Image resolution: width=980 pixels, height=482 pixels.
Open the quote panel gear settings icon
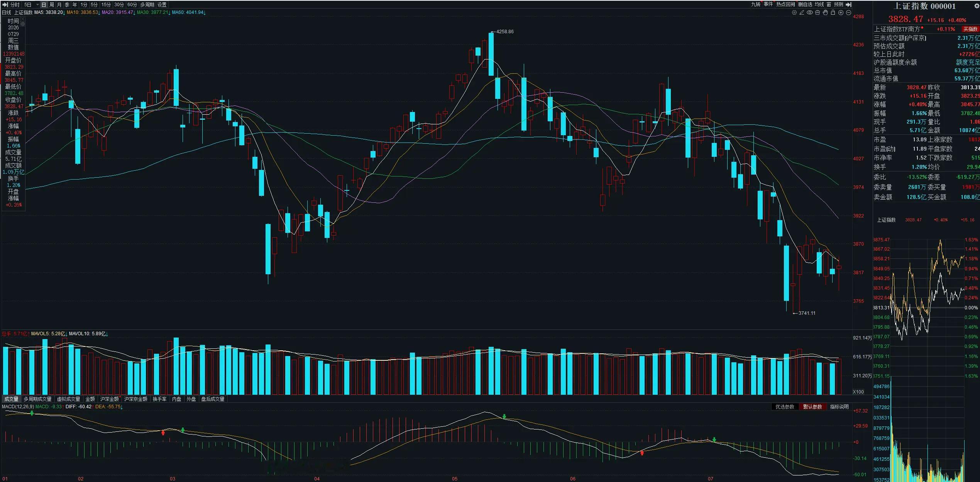point(977,6)
